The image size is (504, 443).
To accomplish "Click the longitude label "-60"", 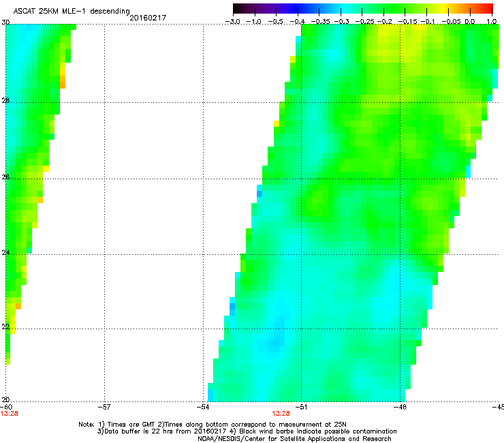I will (x=6, y=407).
